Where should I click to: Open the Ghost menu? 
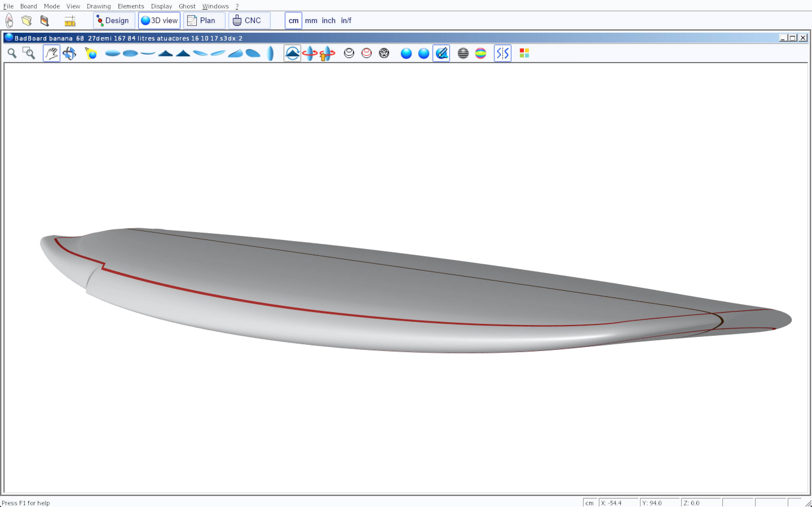point(187,6)
